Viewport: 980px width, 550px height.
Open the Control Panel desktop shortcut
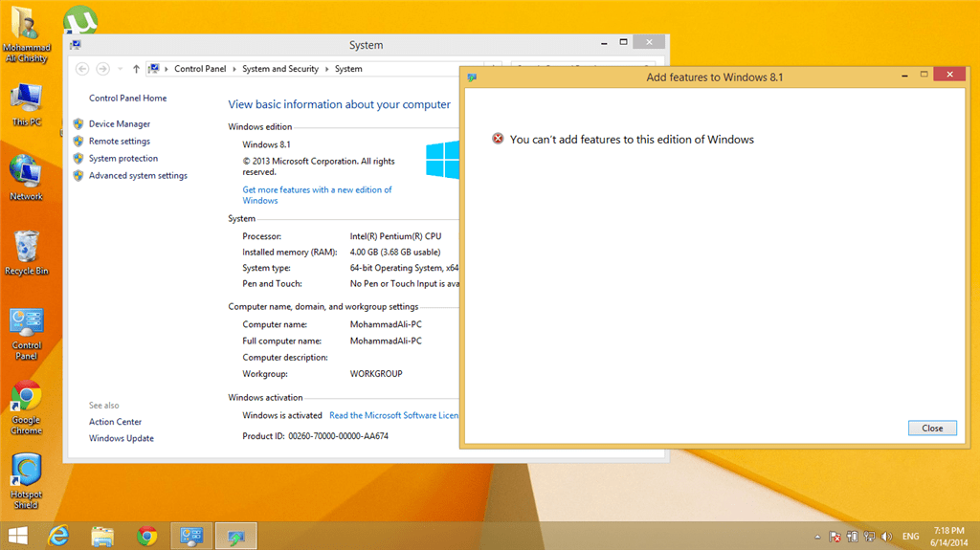pyautogui.click(x=26, y=335)
